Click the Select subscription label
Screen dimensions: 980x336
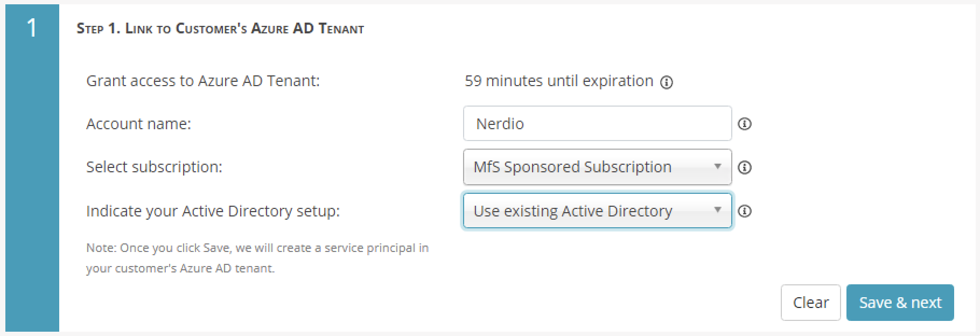[x=154, y=167]
